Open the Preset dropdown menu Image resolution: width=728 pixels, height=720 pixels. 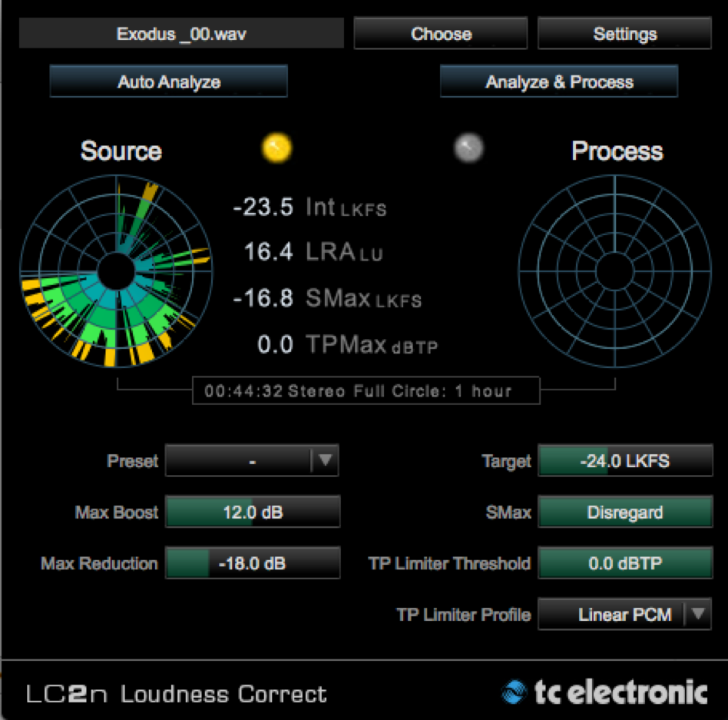click(x=240, y=461)
